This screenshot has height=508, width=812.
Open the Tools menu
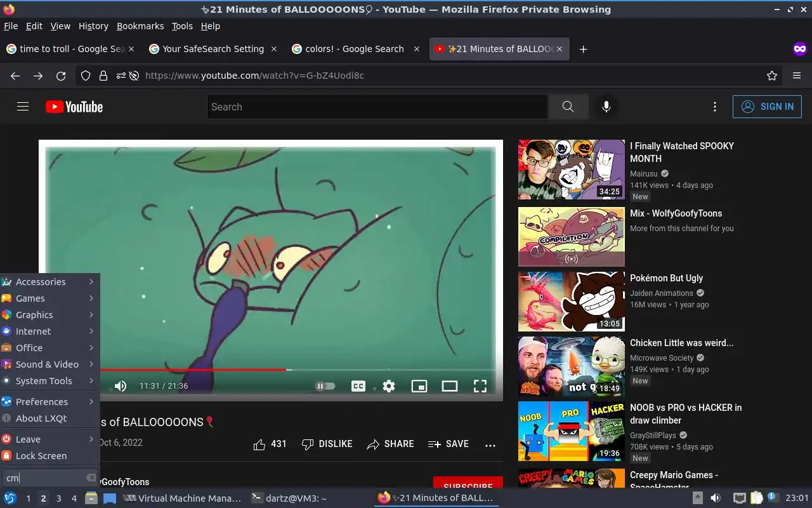click(x=182, y=26)
